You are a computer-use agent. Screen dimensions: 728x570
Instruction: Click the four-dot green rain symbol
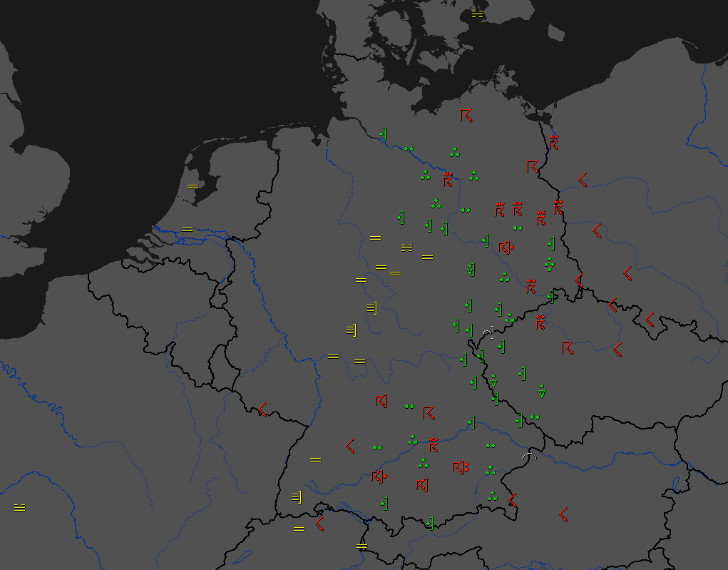(550, 264)
